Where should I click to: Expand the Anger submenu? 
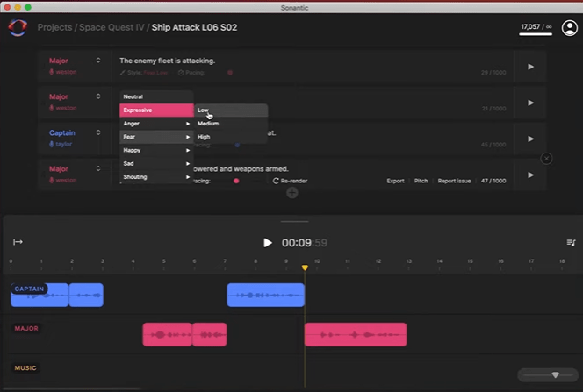pyautogui.click(x=156, y=124)
